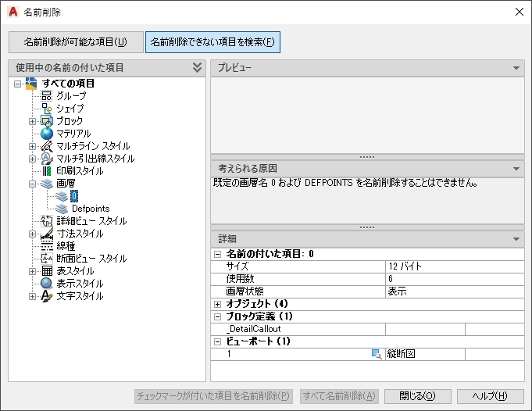Expand the 文字スタイル tree node
This screenshot has height=411, width=532.
[x=32, y=296]
